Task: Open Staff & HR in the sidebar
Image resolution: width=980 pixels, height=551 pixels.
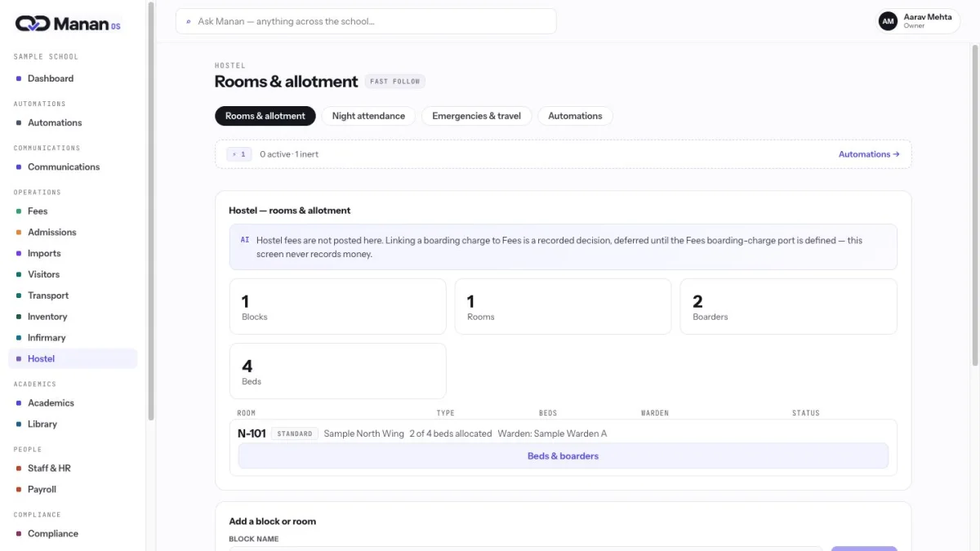Action: (x=73, y=469)
